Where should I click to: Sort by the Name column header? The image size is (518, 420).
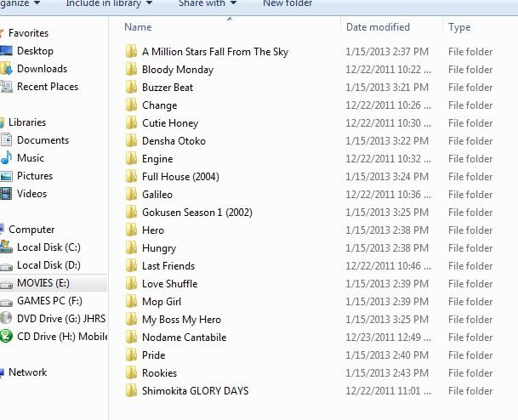tap(138, 27)
